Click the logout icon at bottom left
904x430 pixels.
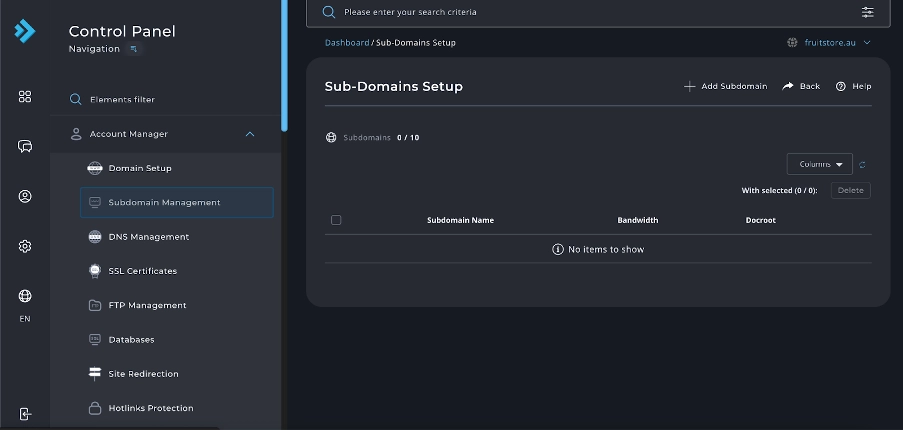click(x=25, y=413)
